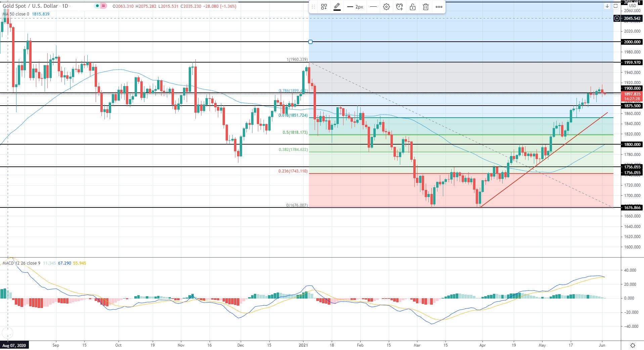
Task: Click the pink delayed-data indicator
Action: 103,6
